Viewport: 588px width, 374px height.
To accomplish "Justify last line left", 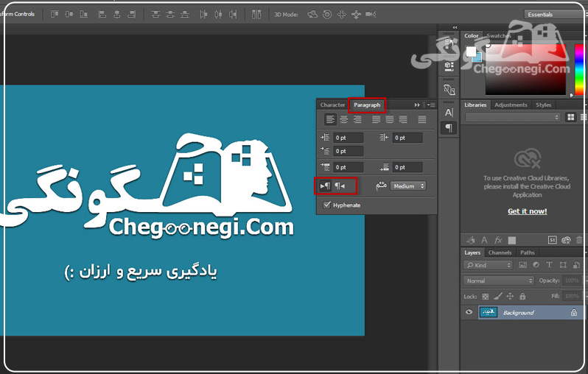I will 376,119.
